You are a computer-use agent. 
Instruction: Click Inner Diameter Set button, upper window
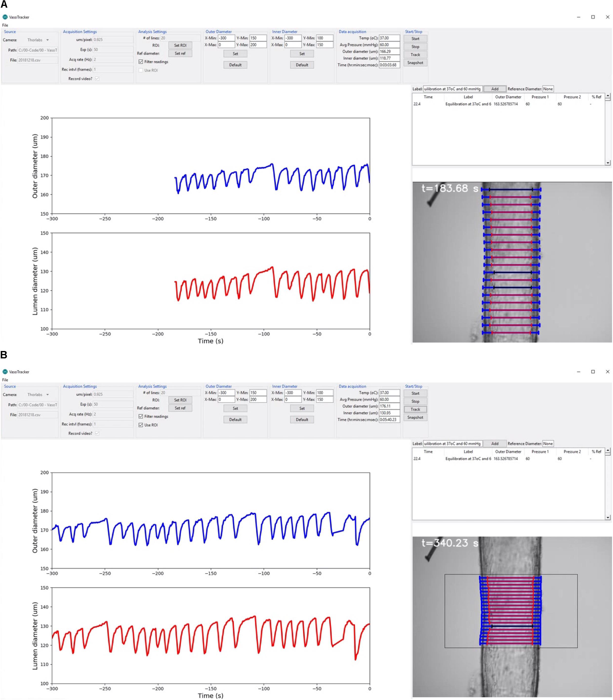(302, 54)
